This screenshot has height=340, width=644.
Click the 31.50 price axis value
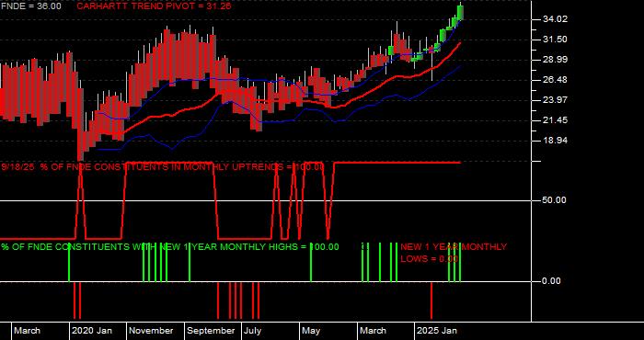tap(555, 40)
